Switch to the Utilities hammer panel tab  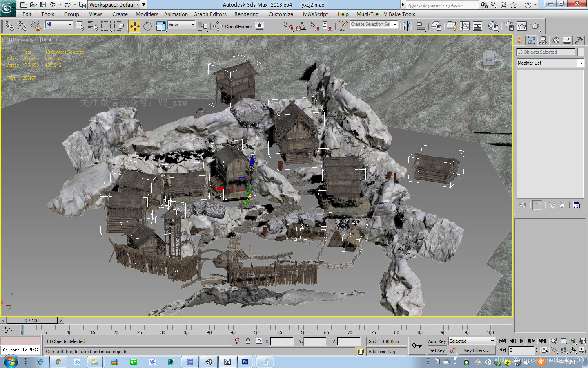pos(578,40)
